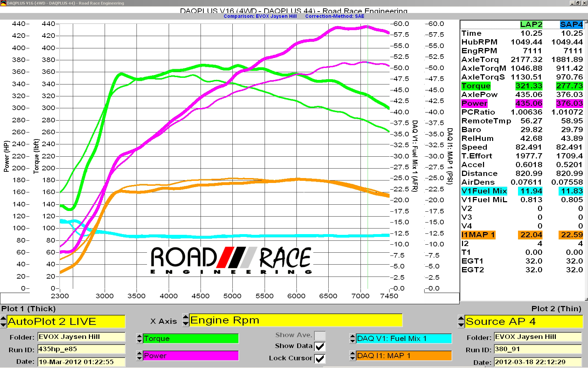Click the DAQPLUS application icon in the title bar
The height and width of the screenshot is (368, 588).
[x=3, y=3]
